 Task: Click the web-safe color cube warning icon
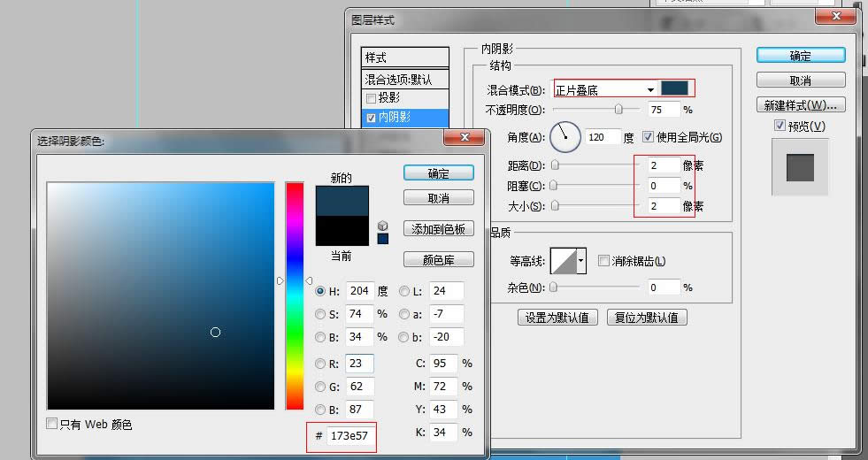pyautogui.click(x=382, y=226)
